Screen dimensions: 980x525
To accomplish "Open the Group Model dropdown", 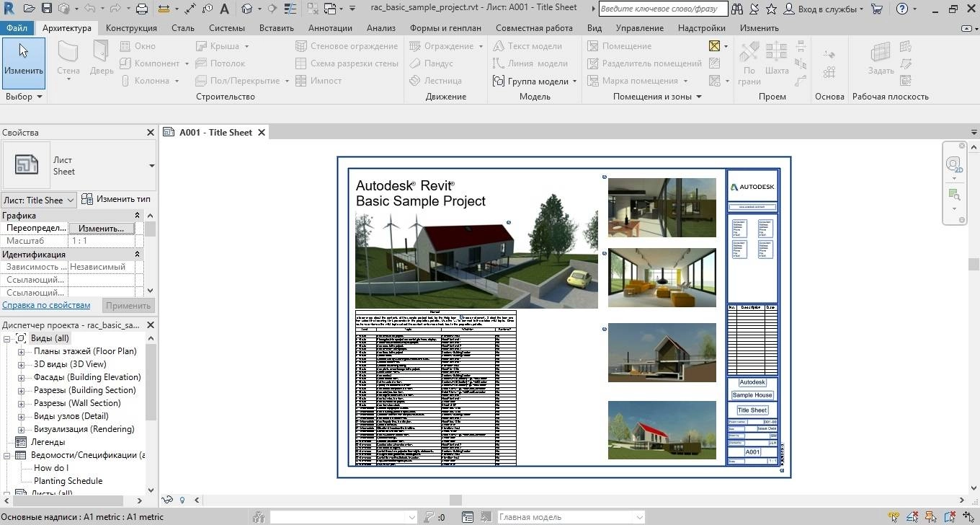I will (x=574, y=81).
